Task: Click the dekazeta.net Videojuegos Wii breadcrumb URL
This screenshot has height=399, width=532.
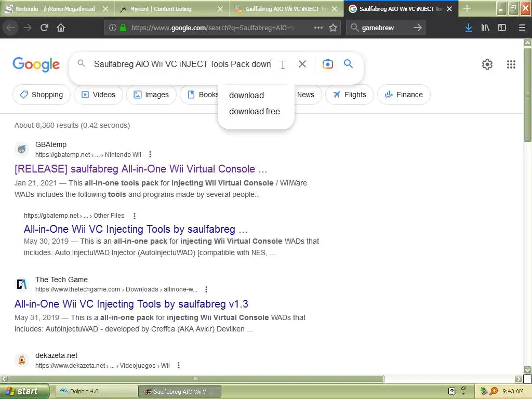Action: [102, 366]
